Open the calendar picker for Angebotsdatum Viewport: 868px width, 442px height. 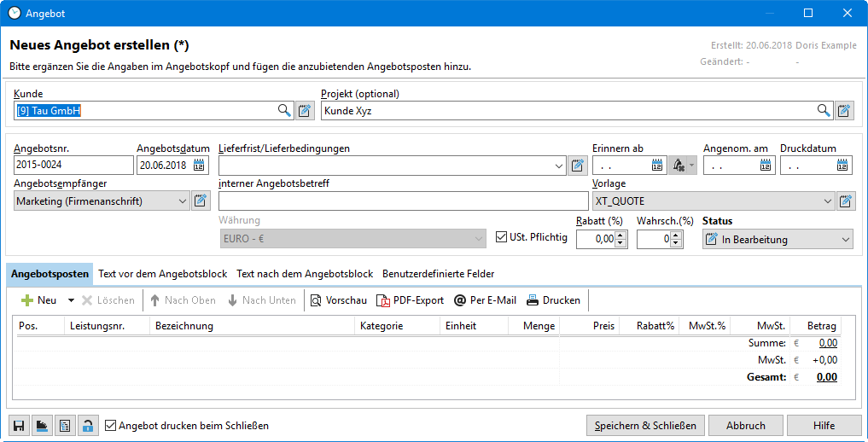pyautogui.click(x=199, y=166)
